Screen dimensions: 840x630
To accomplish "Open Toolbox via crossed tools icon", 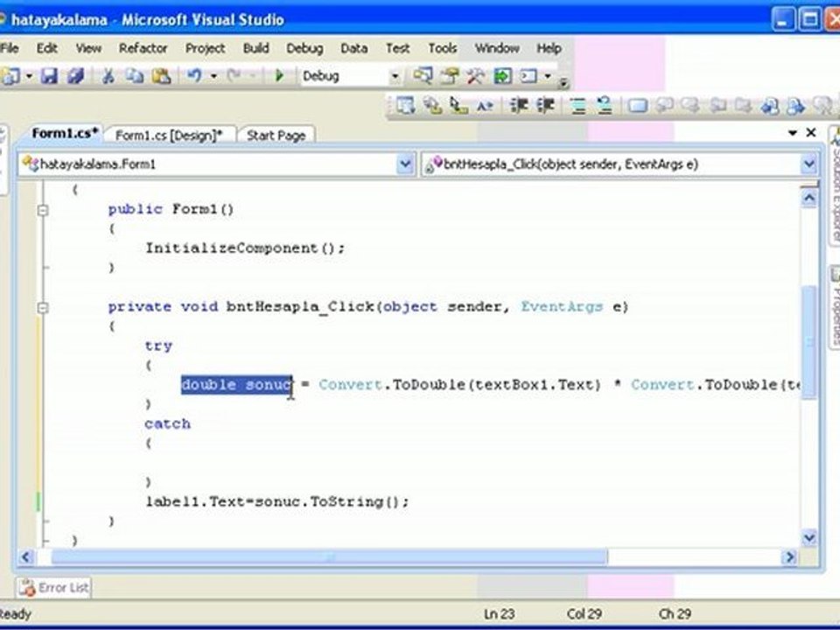I will pos(476,76).
